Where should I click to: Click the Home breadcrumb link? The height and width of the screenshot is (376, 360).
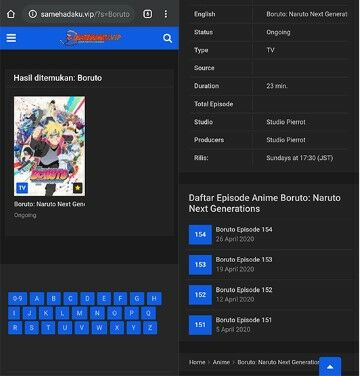197,362
